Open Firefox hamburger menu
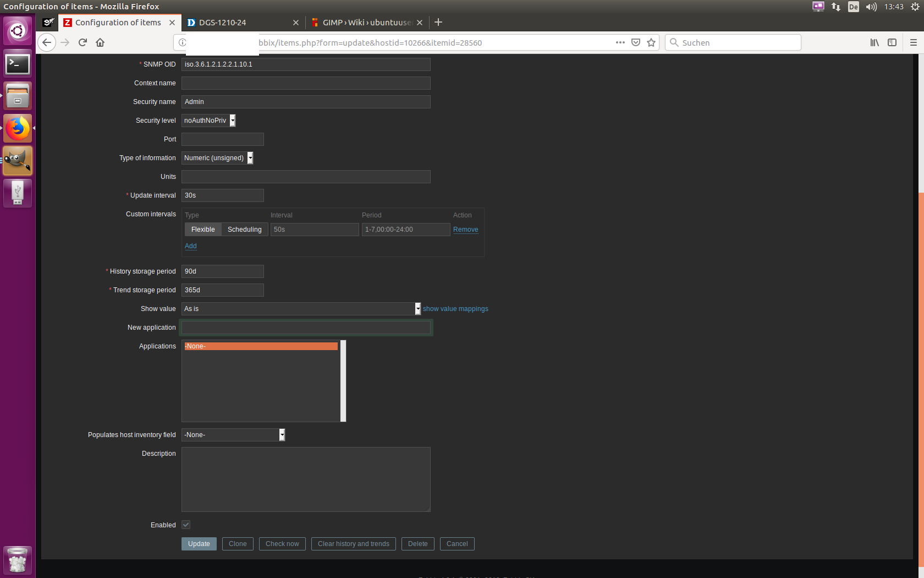This screenshot has width=924, height=578. coord(914,42)
